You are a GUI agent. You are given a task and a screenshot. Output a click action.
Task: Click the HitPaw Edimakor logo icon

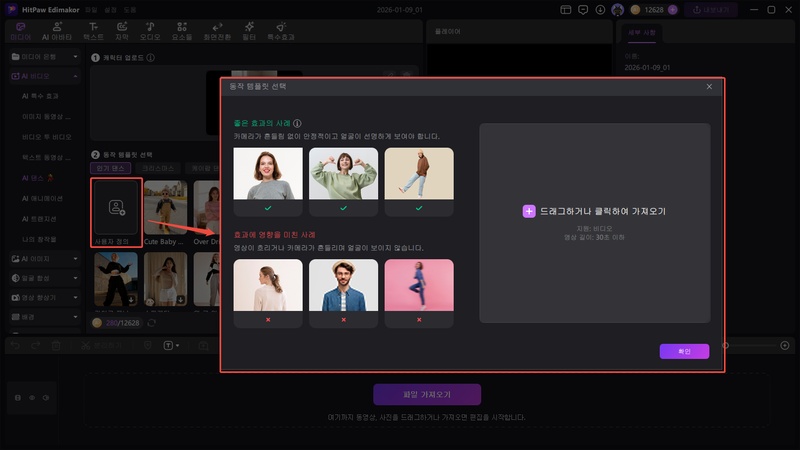(x=11, y=10)
